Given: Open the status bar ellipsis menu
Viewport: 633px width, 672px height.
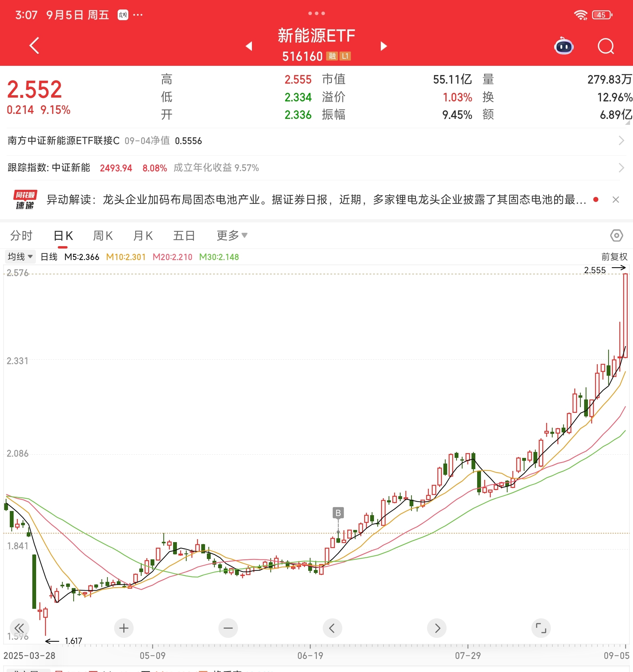Looking at the screenshot, I should [x=138, y=15].
